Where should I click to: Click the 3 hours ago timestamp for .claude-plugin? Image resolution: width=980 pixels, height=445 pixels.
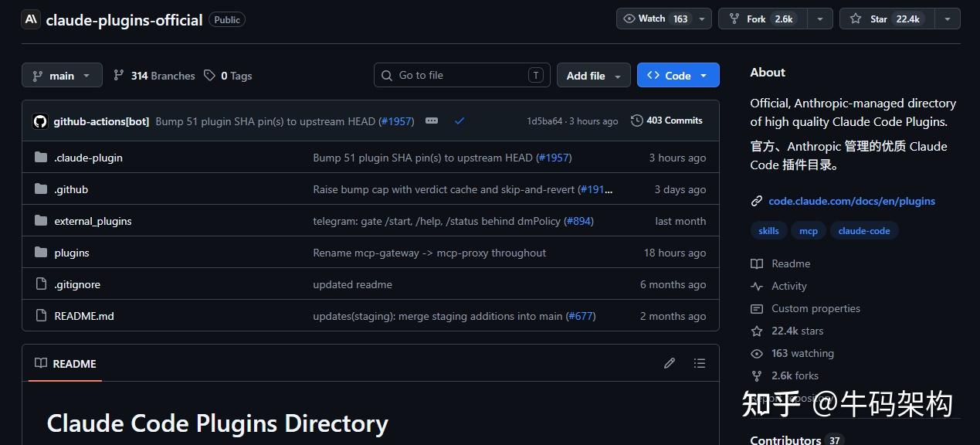677,158
